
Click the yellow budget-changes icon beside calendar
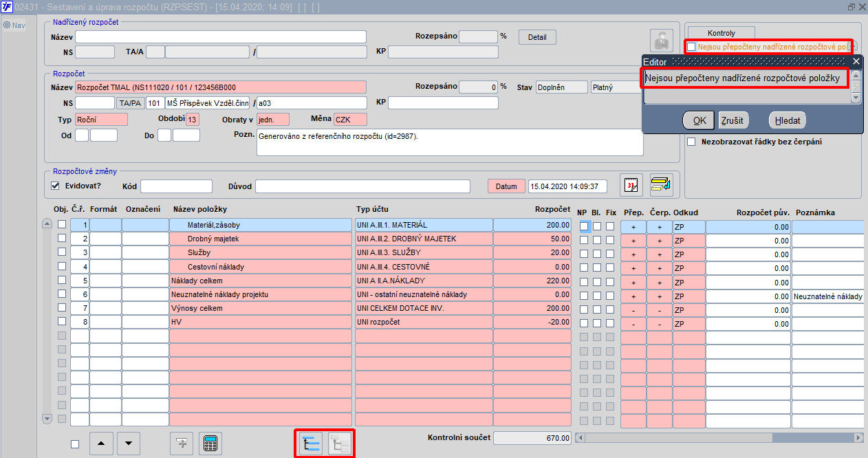(662, 185)
